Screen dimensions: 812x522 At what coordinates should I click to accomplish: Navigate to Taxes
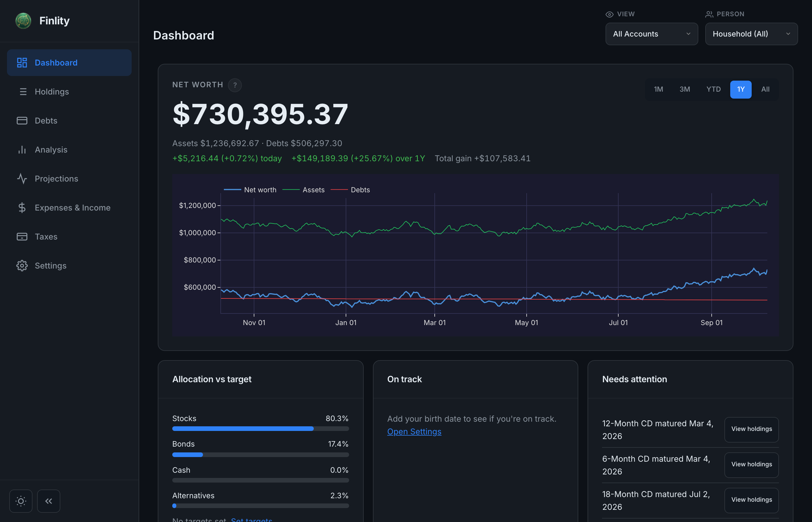(69, 237)
